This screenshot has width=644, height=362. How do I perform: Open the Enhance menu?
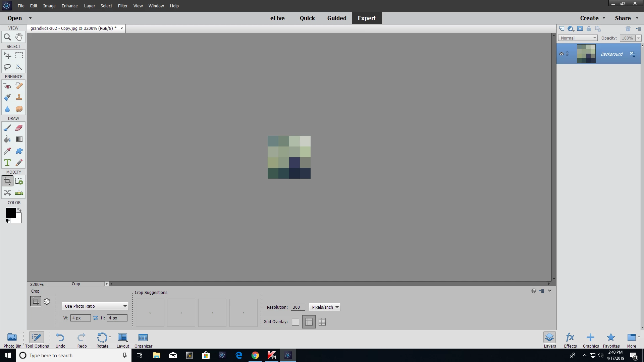coord(69,6)
